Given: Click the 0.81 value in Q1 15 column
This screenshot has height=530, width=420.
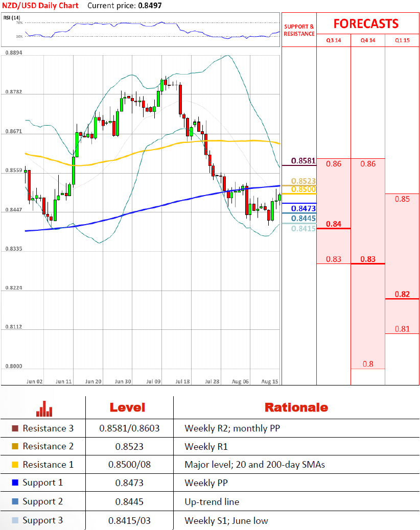Looking at the screenshot, I should pos(402,329).
